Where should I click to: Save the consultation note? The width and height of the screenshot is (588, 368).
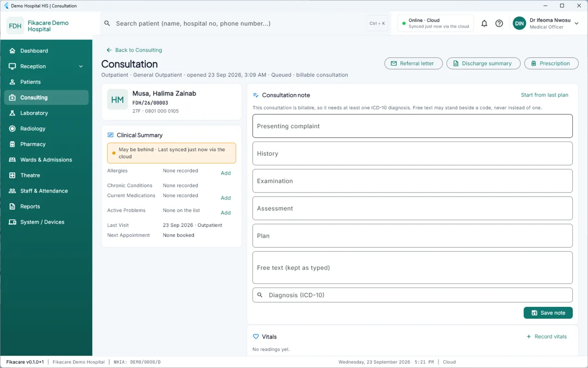point(548,313)
